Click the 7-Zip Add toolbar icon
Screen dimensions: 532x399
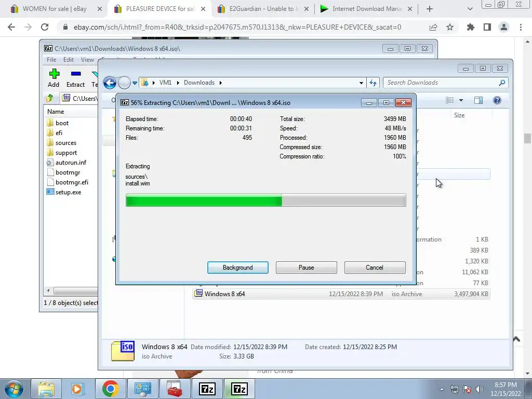pyautogui.click(x=54, y=78)
